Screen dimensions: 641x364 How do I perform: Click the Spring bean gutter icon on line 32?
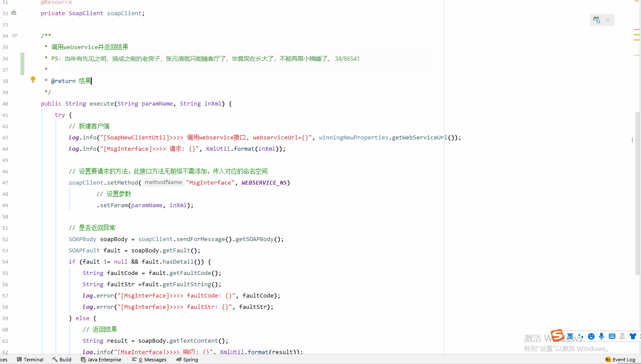(14, 13)
